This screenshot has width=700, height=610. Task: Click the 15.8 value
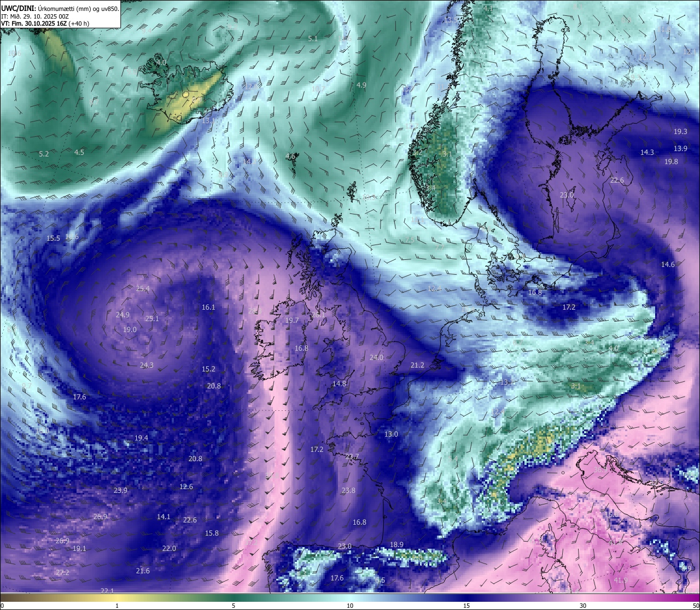[212, 533]
